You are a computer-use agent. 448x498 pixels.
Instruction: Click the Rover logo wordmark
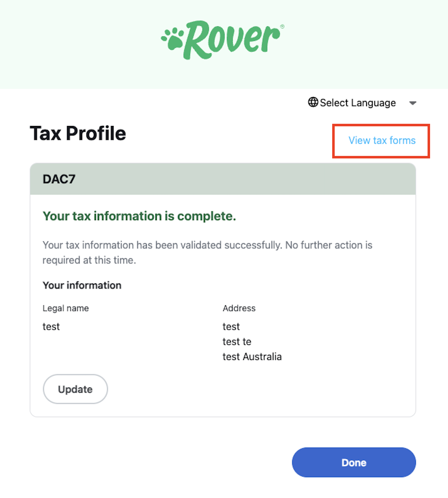pos(232,39)
